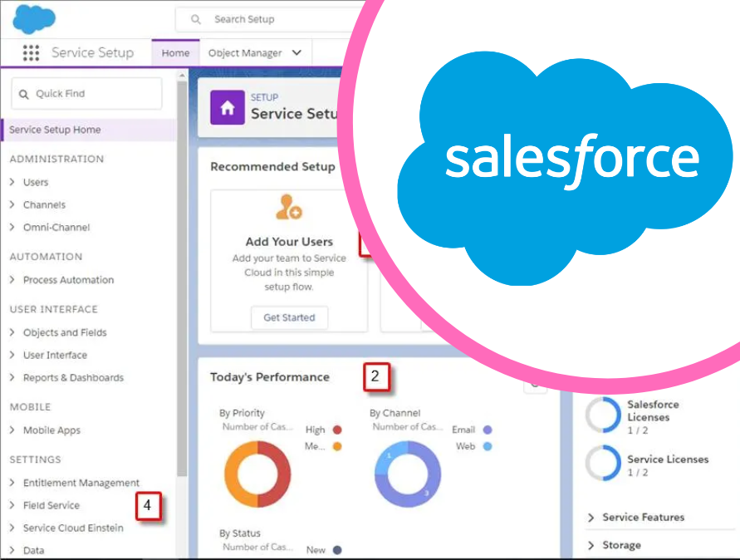Image resolution: width=740 pixels, height=560 pixels.
Task: Click Get Started under Add Your Users
Action: click(289, 317)
